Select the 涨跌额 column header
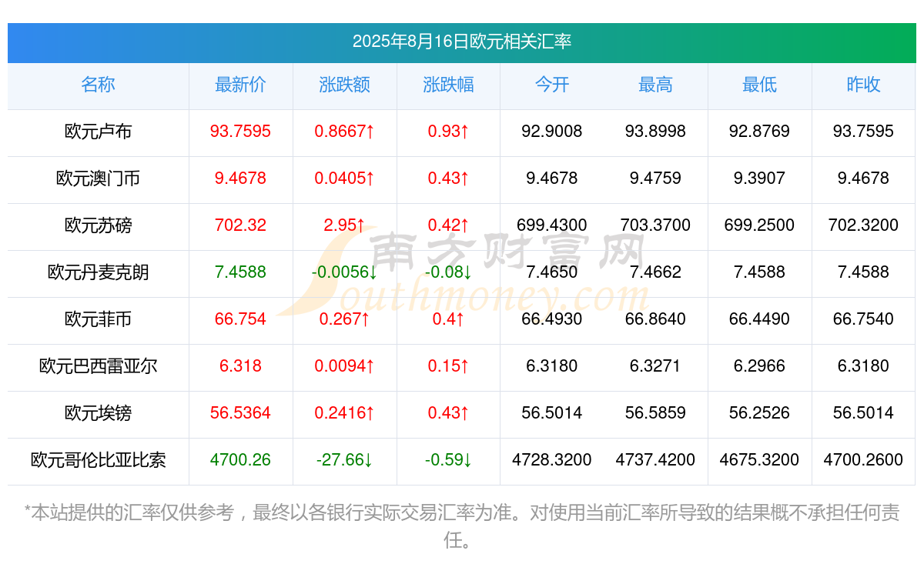The width and height of the screenshot is (924, 564). [x=344, y=85]
